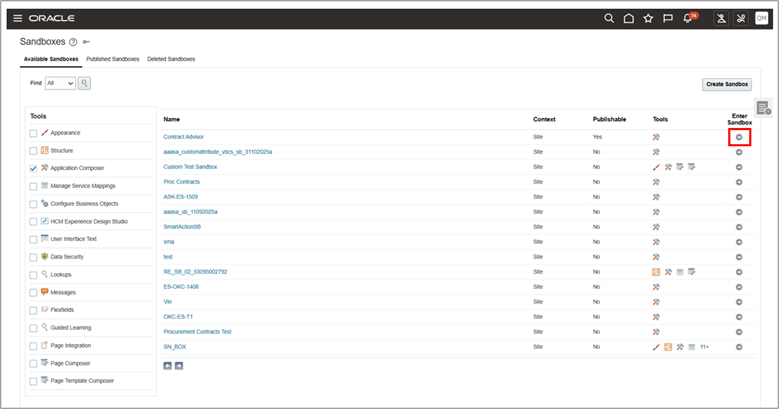The image size is (779, 409).
Task: Enter the Vin sandbox arrow
Action: click(x=739, y=302)
